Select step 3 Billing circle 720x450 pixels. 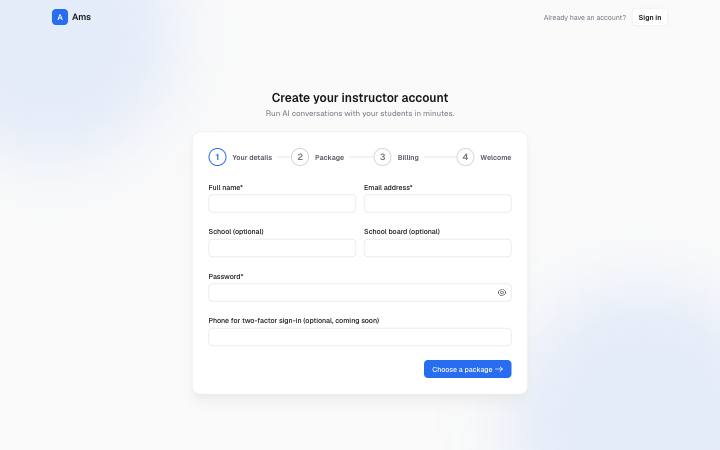pyautogui.click(x=382, y=157)
